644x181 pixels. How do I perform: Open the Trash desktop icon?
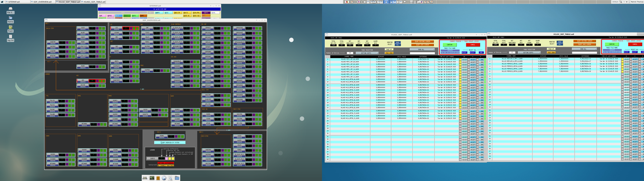[x=10, y=29]
